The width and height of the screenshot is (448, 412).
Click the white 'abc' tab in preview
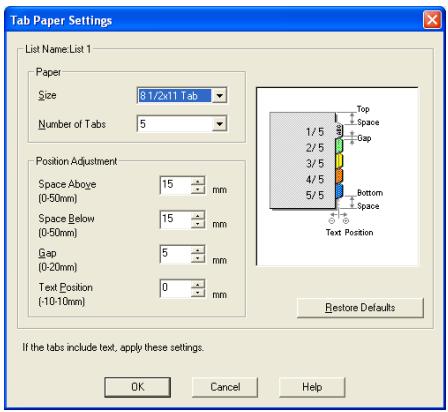click(339, 130)
